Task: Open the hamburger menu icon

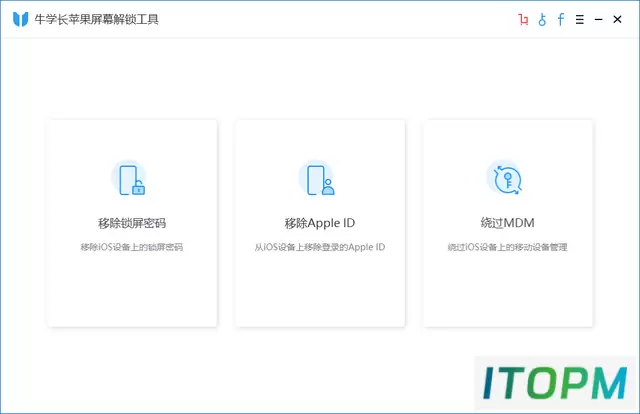Action: [x=580, y=19]
